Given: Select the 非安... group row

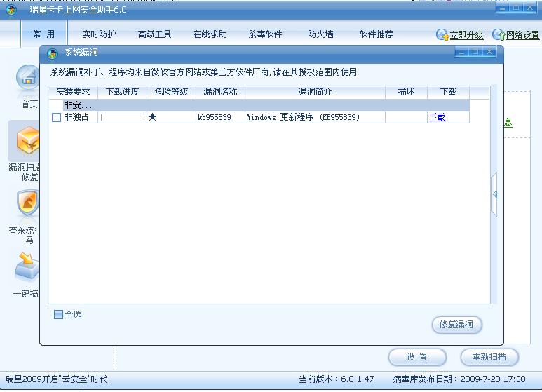Looking at the screenshot, I should point(259,105).
